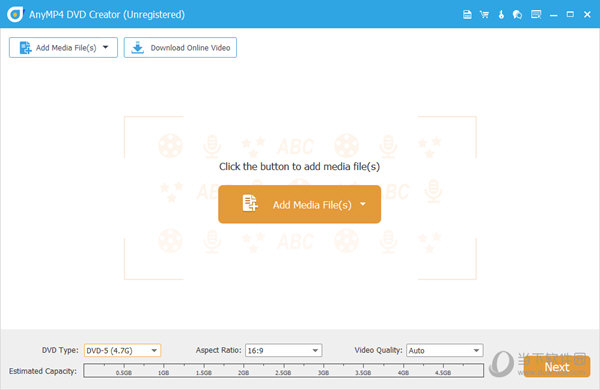The image size is (600, 390).
Task: Click the 'Aspect Ratio:' label
Action: [218, 350]
